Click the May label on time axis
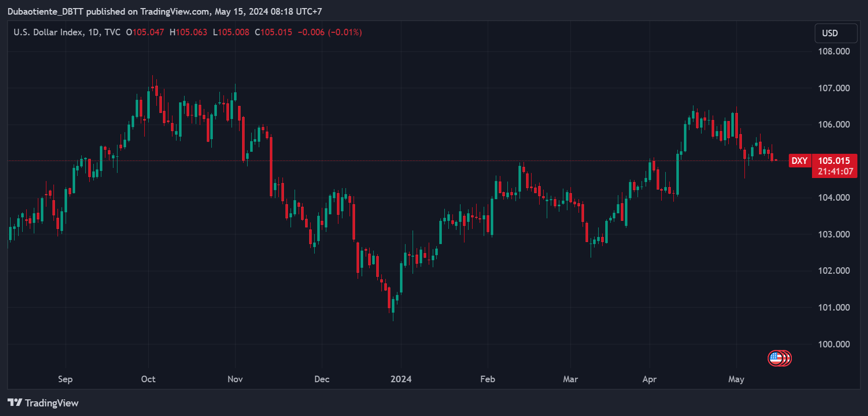This screenshot has width=868, height=416. (x=736, y=379)
